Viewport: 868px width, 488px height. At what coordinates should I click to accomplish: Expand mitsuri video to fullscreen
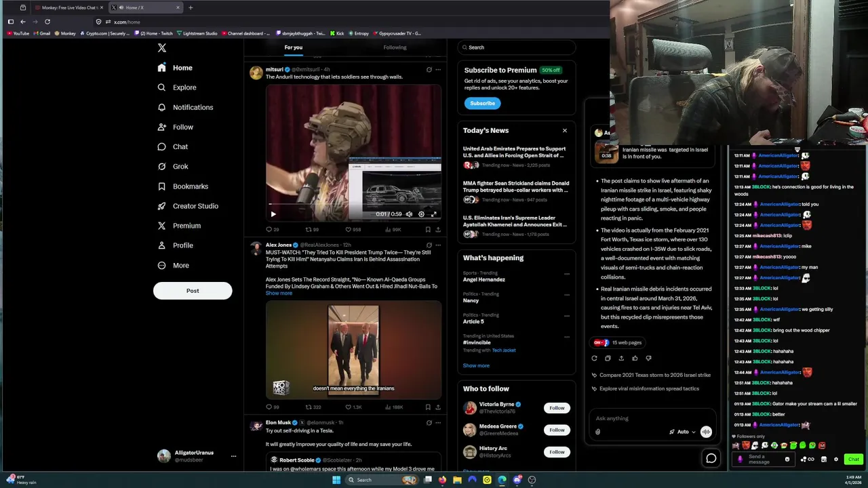[x=433, y=214]
